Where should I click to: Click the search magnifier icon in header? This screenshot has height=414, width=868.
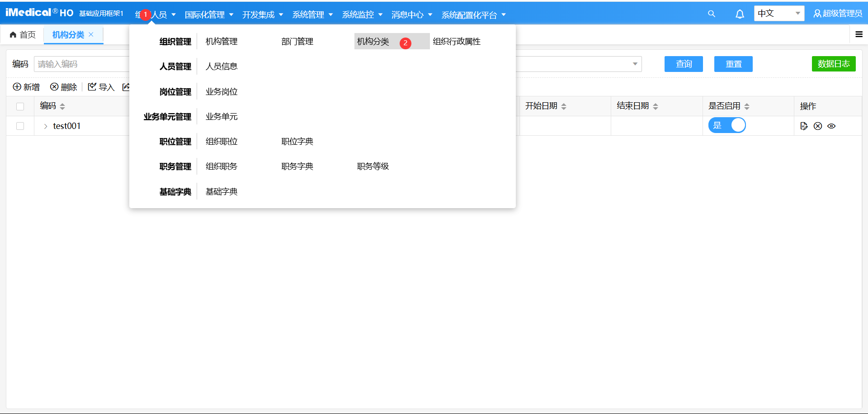pos(712,14)
